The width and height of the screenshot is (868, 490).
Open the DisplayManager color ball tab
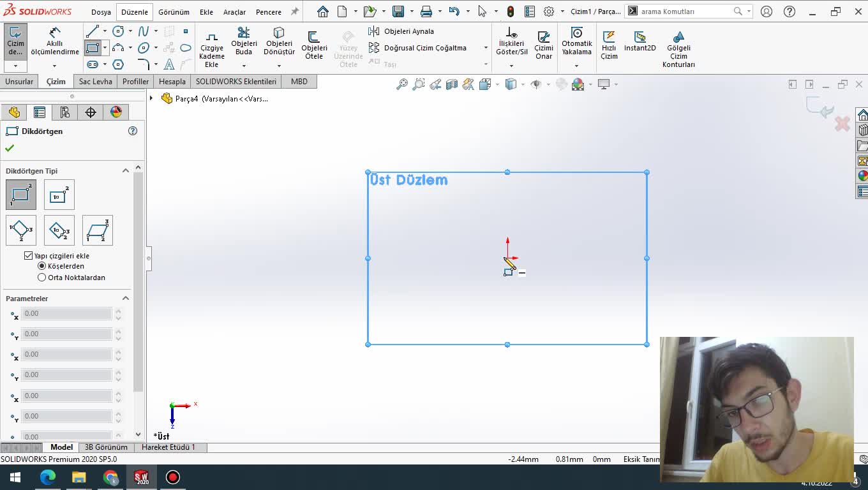(116, 112)
